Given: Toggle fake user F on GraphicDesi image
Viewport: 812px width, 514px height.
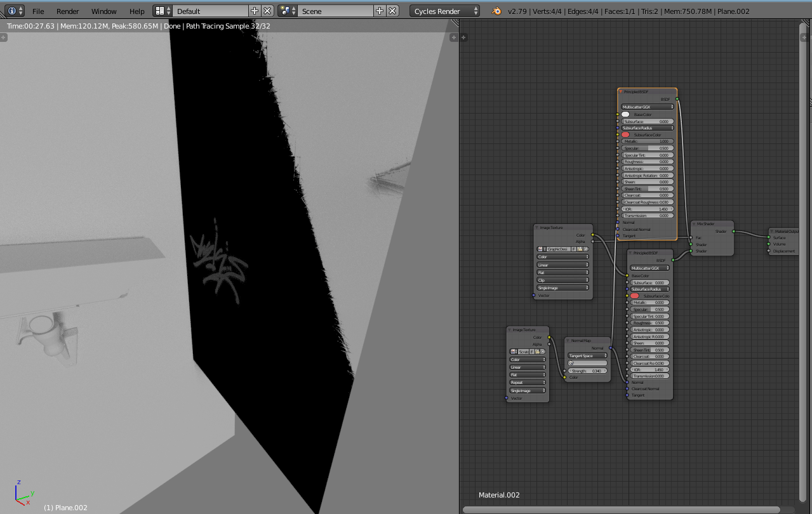Looking at the screenshot, I should (x=574, y=249).
